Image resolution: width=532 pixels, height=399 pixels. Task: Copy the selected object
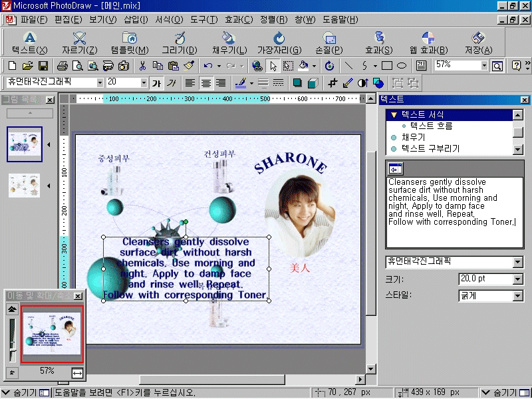click(x=158, y=65)
